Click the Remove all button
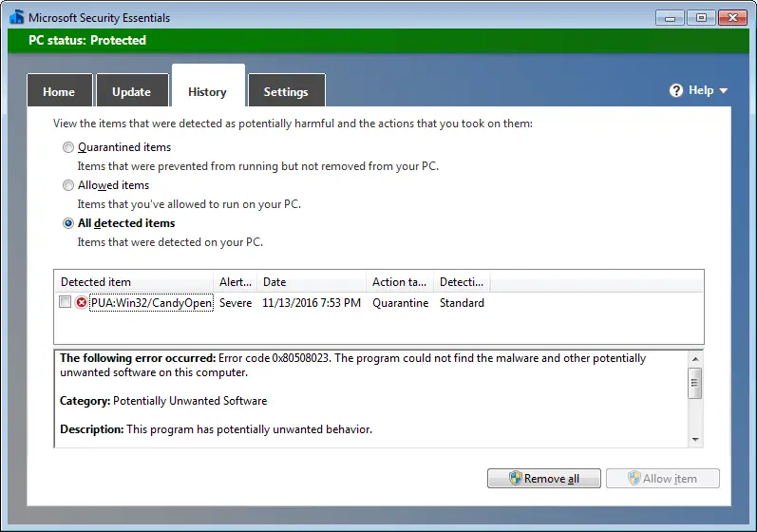Screen dimensions: 757x532 [x=544, y=479]
